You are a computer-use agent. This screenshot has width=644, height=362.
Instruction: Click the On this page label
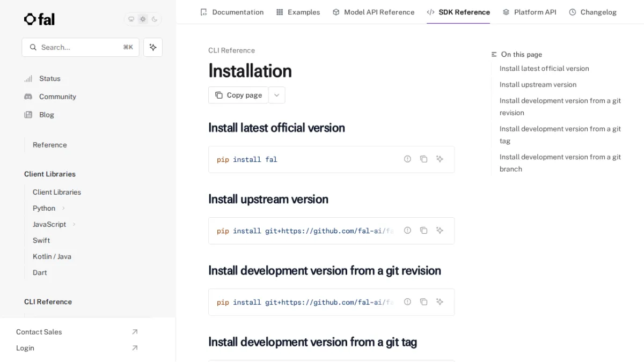point(522,54)
